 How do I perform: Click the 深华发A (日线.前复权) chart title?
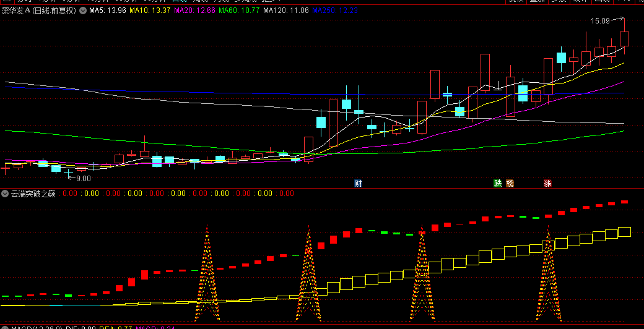[x=39, y=11]
